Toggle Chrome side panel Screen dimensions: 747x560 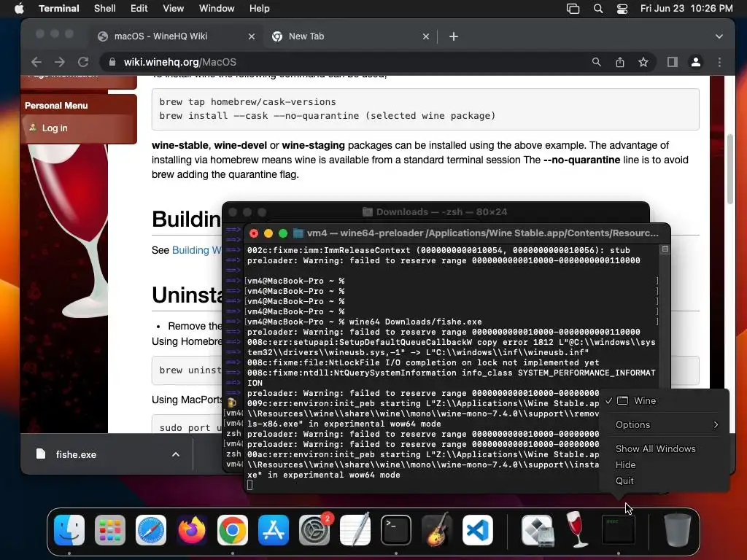[x=672, y=62]
